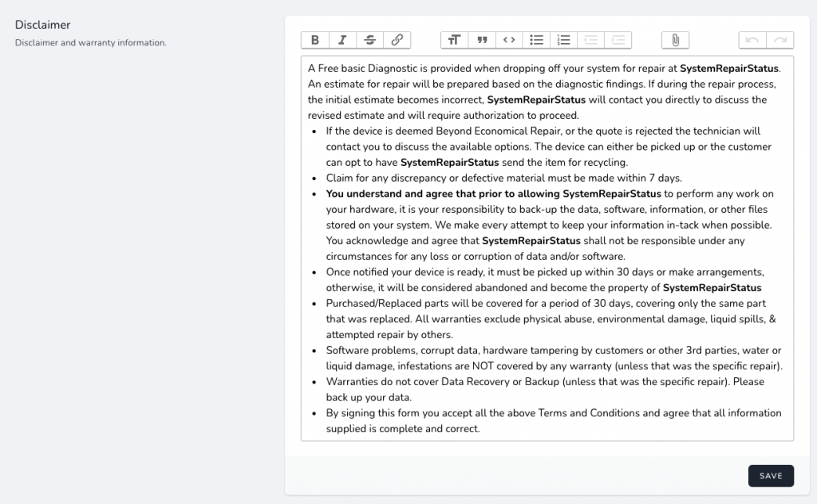Toggle bold formatting in editor toolbar

(314, 40)
